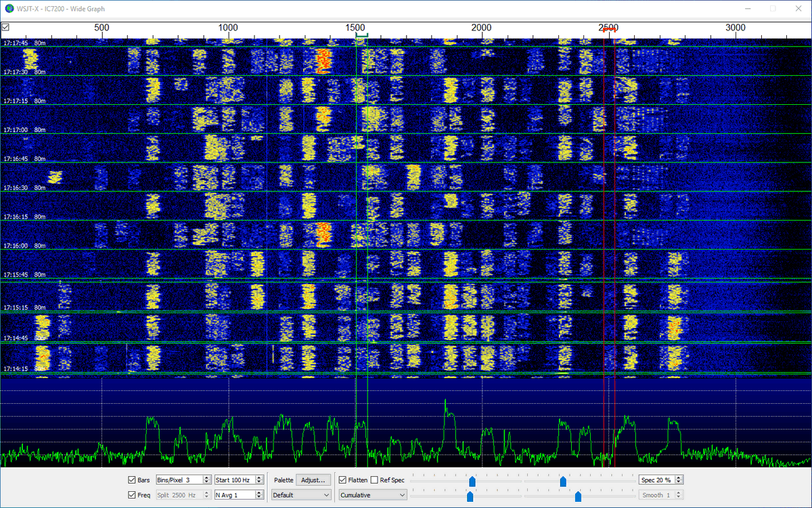The height and width of the screenshot is (508, 812).
Task: Increase Spec 20 % with up arrow
Action: tap(679, 478)
